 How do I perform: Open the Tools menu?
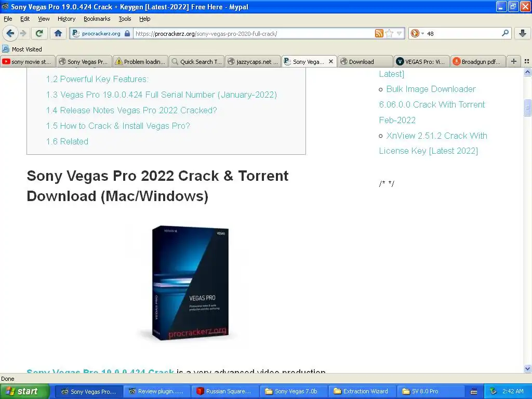(x=125, y=19)
